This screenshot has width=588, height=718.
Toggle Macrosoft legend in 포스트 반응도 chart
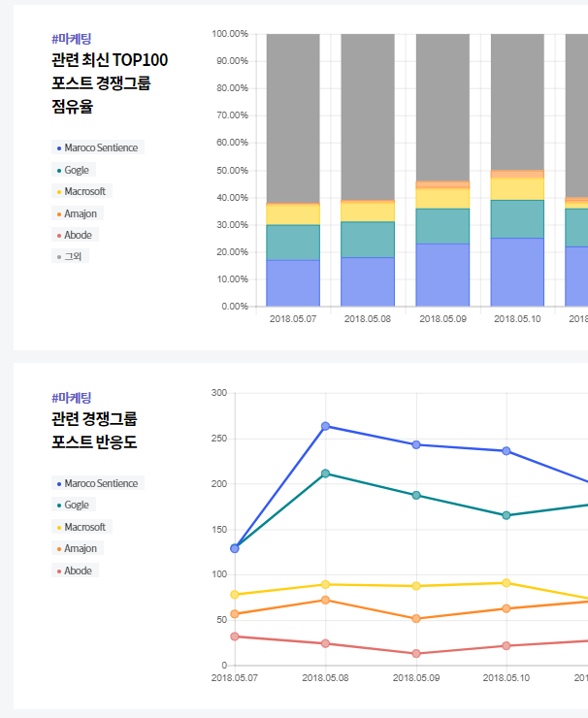(x=82, y=527)
